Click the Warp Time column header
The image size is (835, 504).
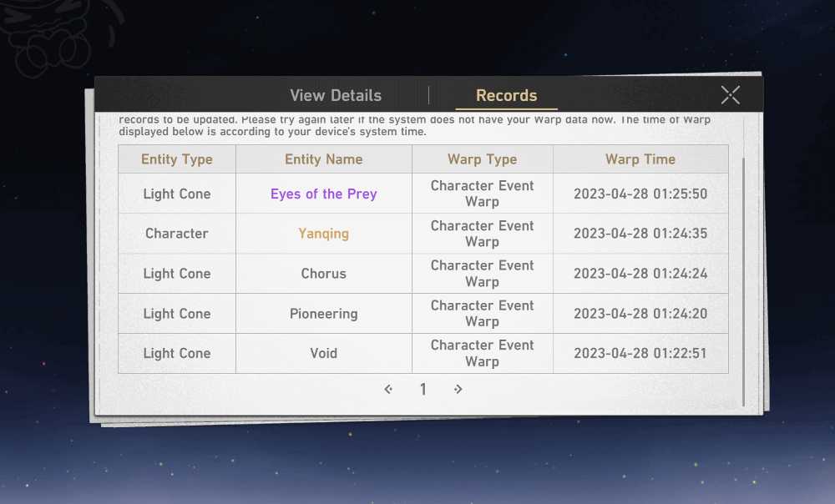coord(640,159)
